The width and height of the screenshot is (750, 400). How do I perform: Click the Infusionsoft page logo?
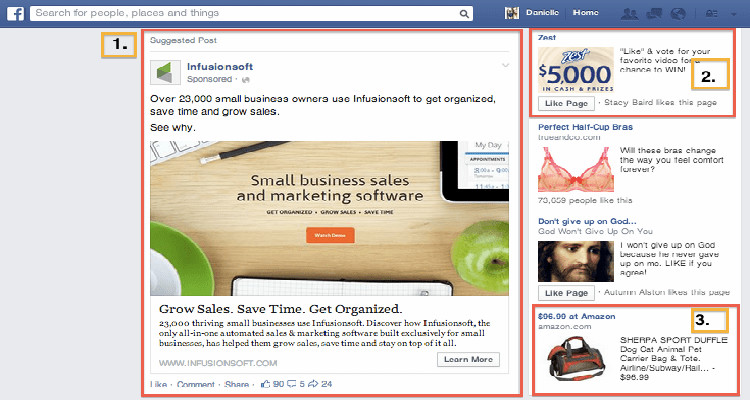coord(165,72)
